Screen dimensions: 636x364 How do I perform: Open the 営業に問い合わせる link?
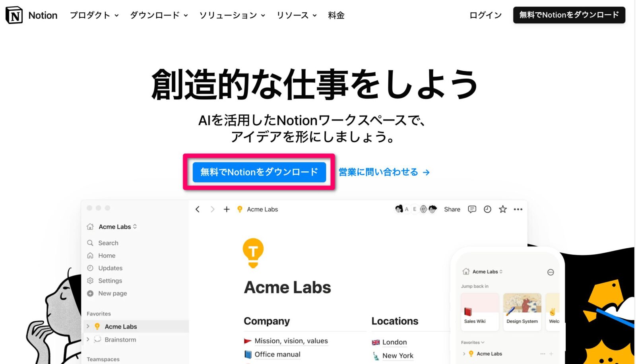[x=384, y=172]
